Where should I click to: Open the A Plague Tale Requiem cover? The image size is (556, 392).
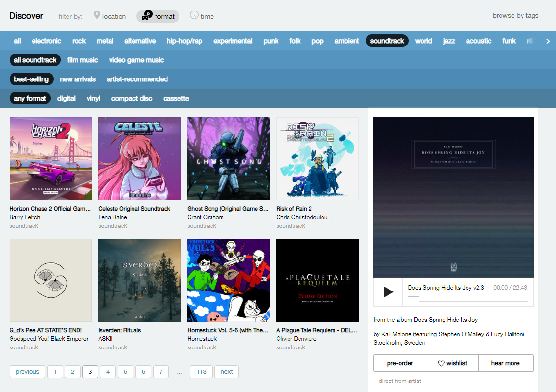coord(317,280)
